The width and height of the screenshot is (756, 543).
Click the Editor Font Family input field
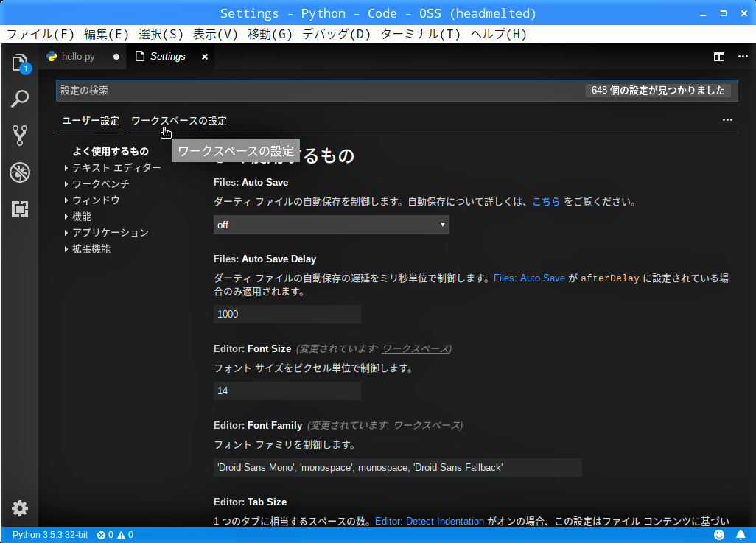click(397, 467)
